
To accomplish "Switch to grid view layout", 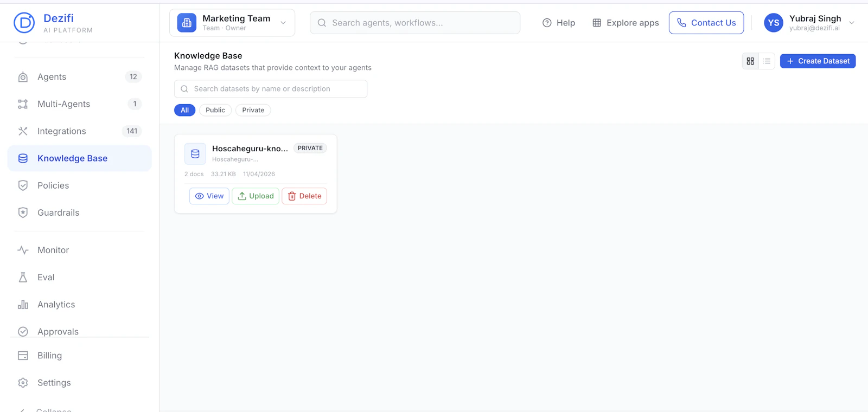I will click(750, 61).
